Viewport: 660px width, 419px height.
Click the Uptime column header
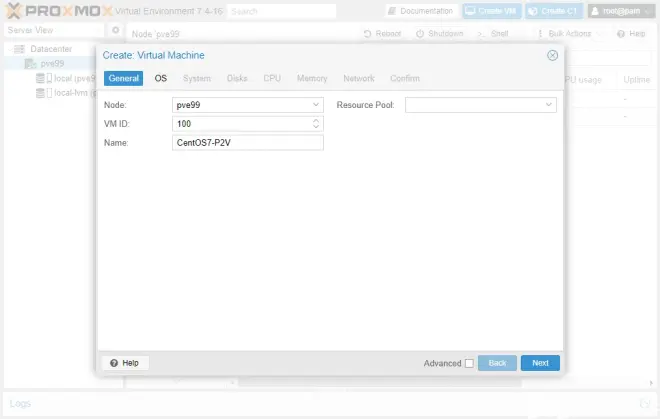pos(636,80)
